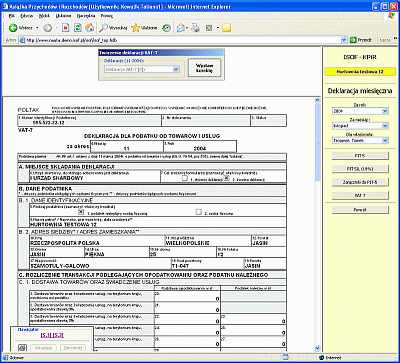Image resolution: width=400 pixels, height=363 pixels.
Task: Click the Navigator [S.2] link
Action: [58, 335]
